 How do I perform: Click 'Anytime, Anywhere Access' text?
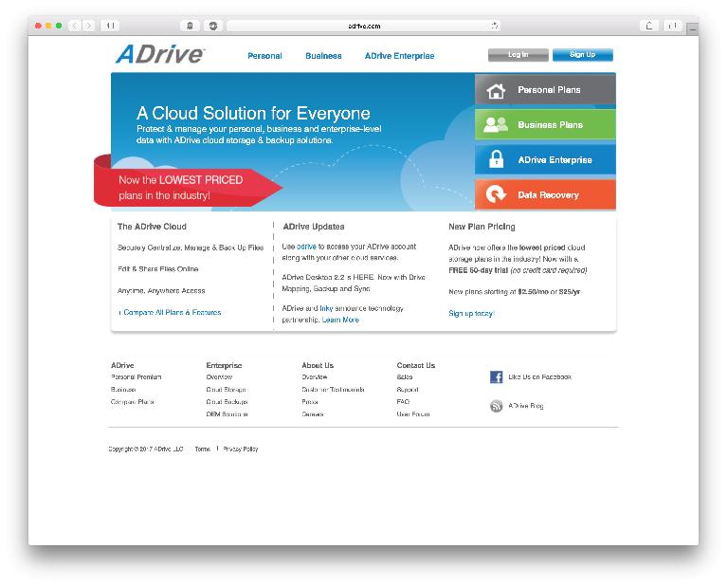click(161, 291)
